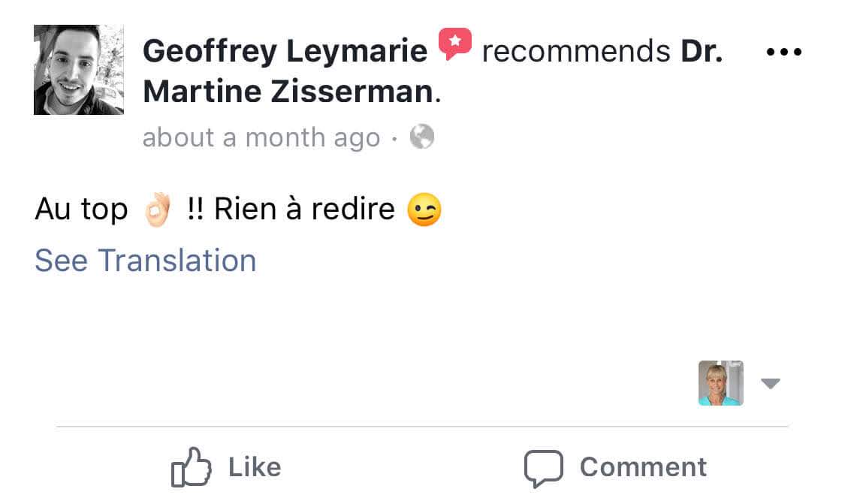Toggle Like on Geoffrey's recommendation post
This screenshot has width=845, height=504.
tap(225, 466)
